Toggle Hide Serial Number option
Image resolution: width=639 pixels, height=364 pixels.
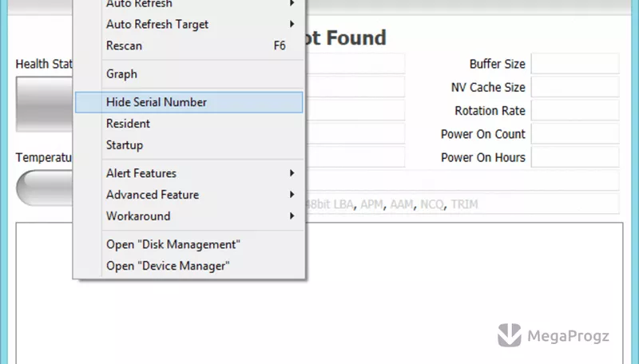point(189,102)
